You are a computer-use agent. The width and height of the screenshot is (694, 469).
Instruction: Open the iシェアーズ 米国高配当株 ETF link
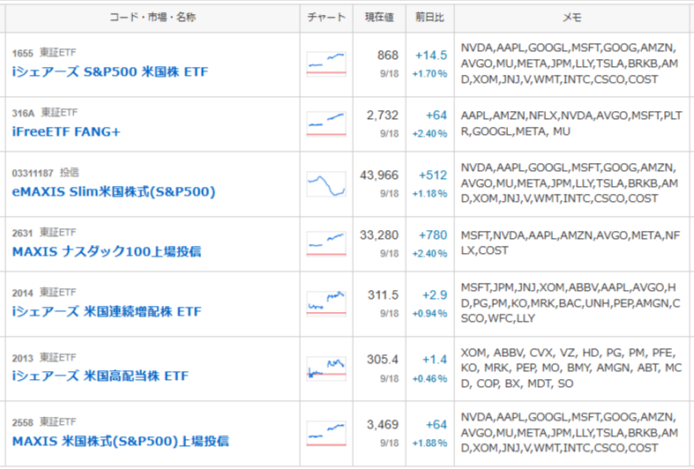click(x=100, y=376)
